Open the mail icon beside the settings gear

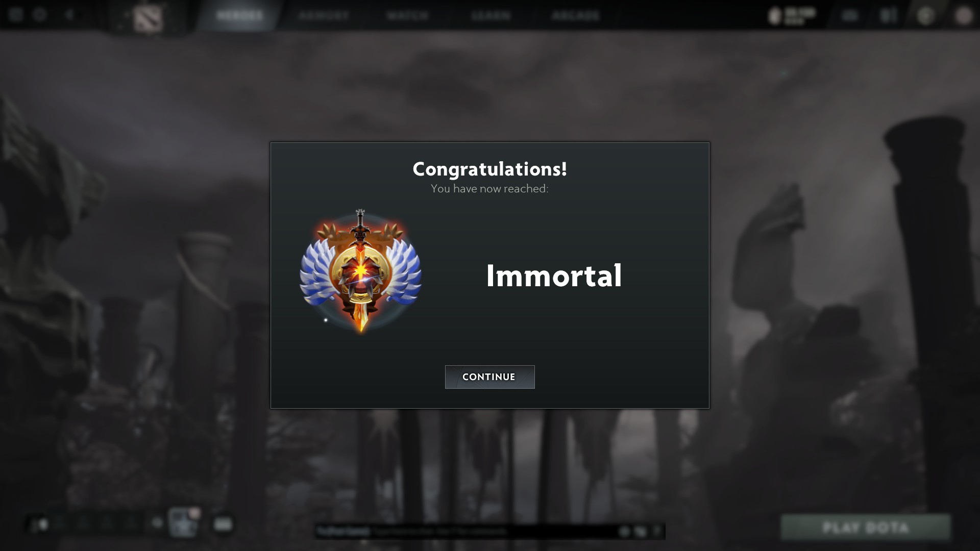(16, 15)
